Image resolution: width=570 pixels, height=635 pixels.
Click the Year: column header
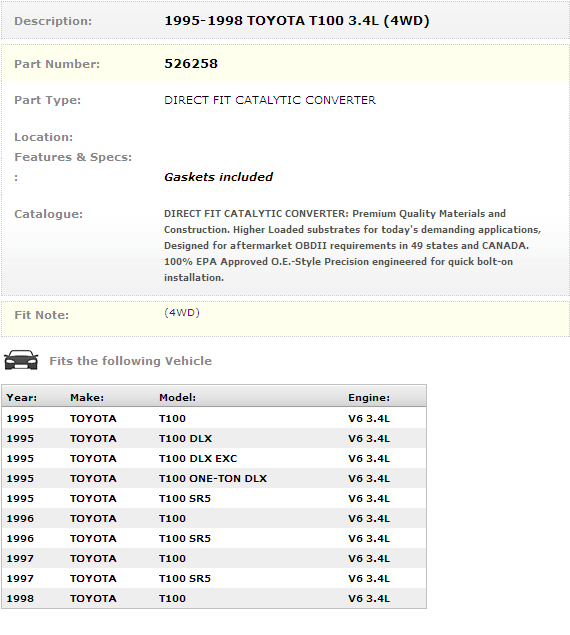pos(21,398)
